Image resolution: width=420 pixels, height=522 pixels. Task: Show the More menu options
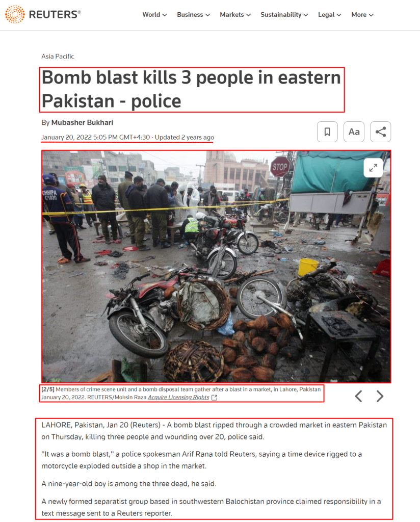tap(362, 15)
